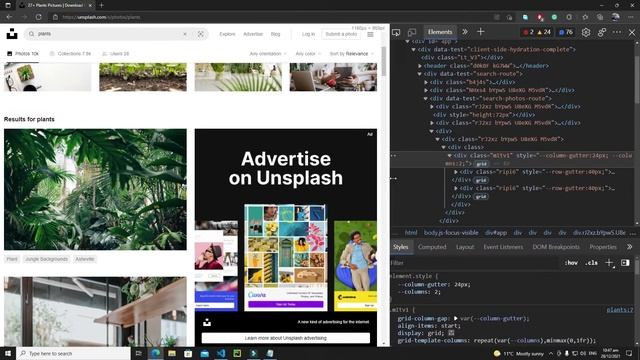This screenshot has width=640, height=360.
Task: Collapse the search-route div node
Action: (420, 74)
